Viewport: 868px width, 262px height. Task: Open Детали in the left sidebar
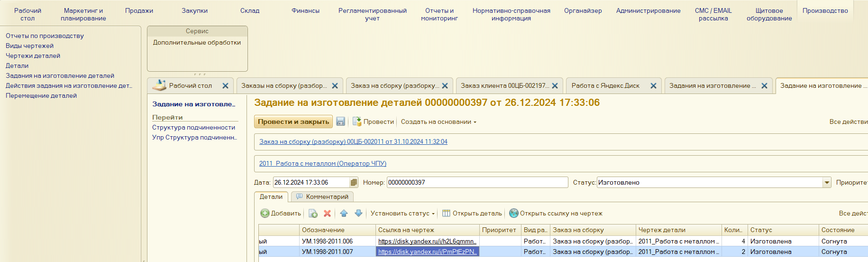pyautogui.click(x=17, y=65)
